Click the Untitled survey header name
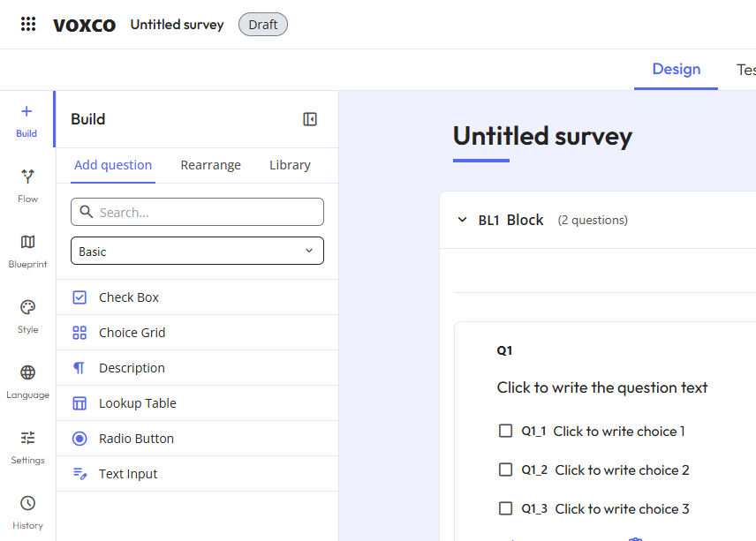This screenshot has width=756, height=541. (177, 25)
